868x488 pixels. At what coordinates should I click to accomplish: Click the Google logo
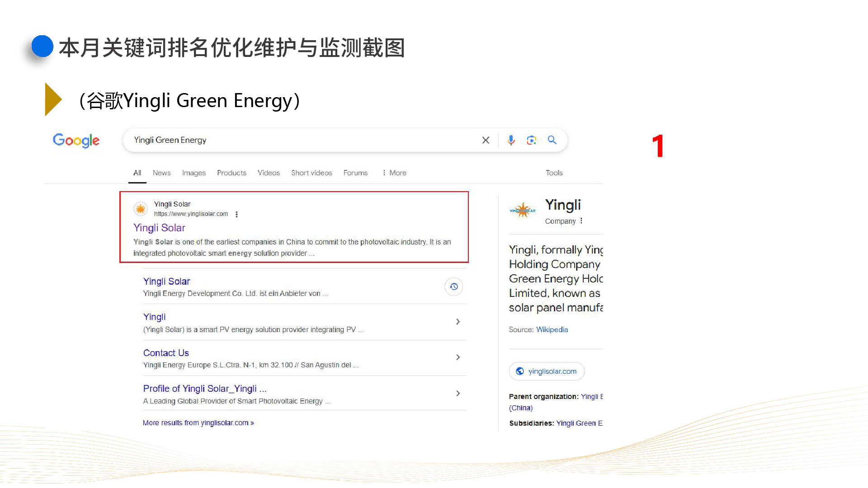coord(76,141)
